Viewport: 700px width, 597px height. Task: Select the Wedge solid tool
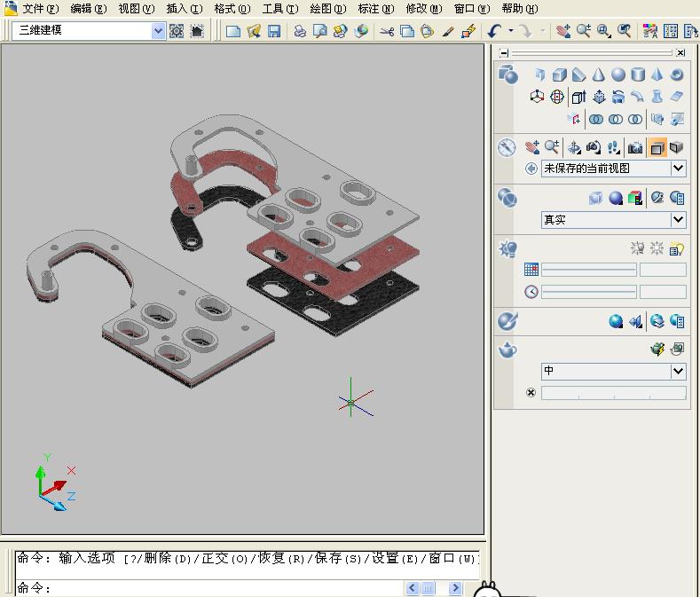(x=579, y=75)
